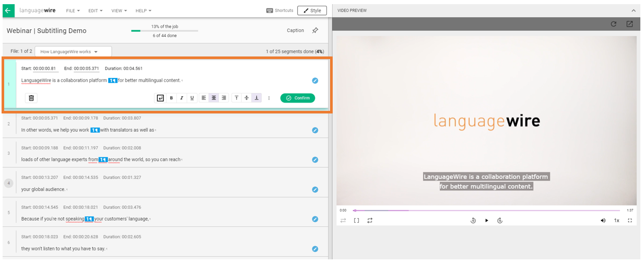The width and height of the screenshot is (644, 263).
Task: Toggle bold formatting in segment 1
Action: (171, 98)
